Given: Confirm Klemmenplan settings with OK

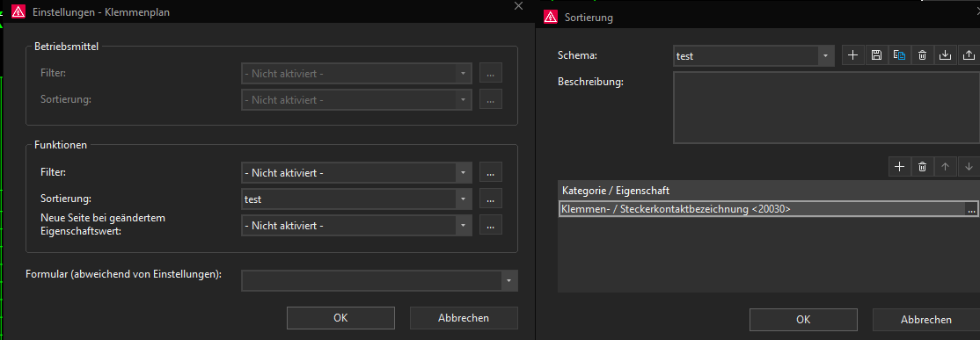Looking at the screenshot, I should point(340,317).
